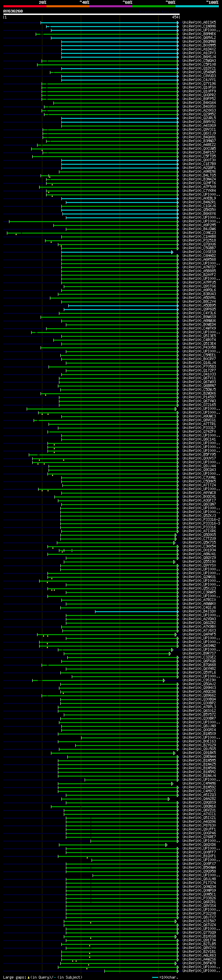Click the UniRef100_B5FY95 label
Viewport: 222px width, 980px height.
199,455
